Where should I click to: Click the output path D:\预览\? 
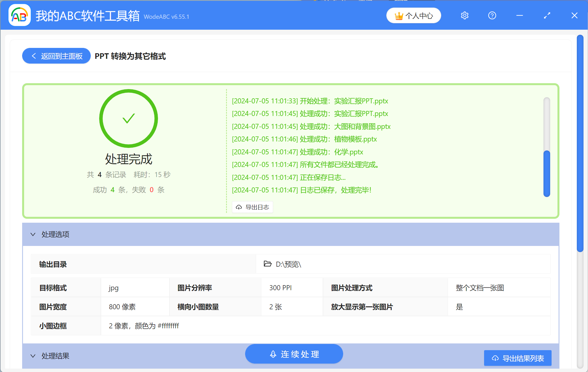coord(288,264)
